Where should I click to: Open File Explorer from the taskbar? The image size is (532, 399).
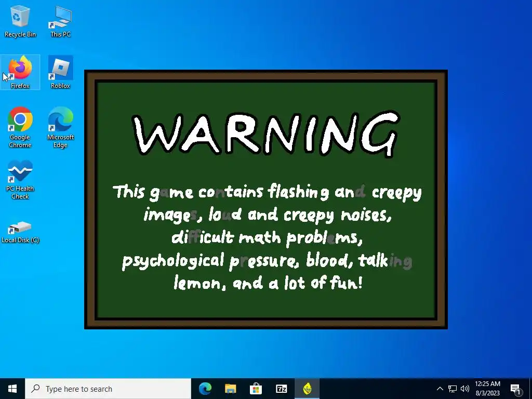click(230, 389)
